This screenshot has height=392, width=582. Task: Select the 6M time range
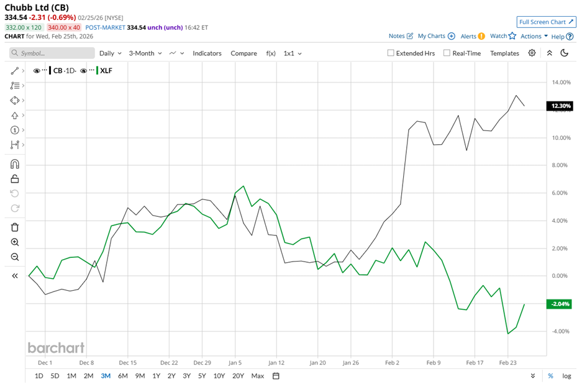click(123, 376)
